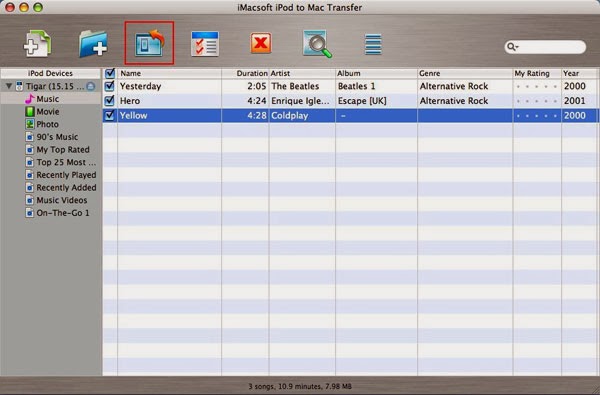The image size is (600, 395).
Task: Click Alternative Rock genre for Yesterday
Action: coord(454,86)
